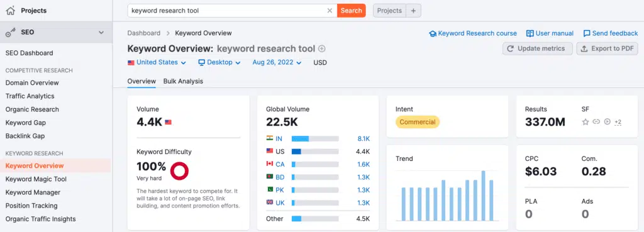This screenshot has height=232, width=644.
Task: Click the $6.03 CPC value
Action: 540,171
